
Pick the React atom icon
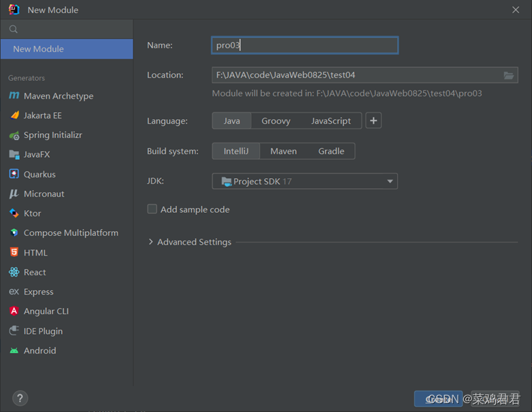tap(14, 272)
